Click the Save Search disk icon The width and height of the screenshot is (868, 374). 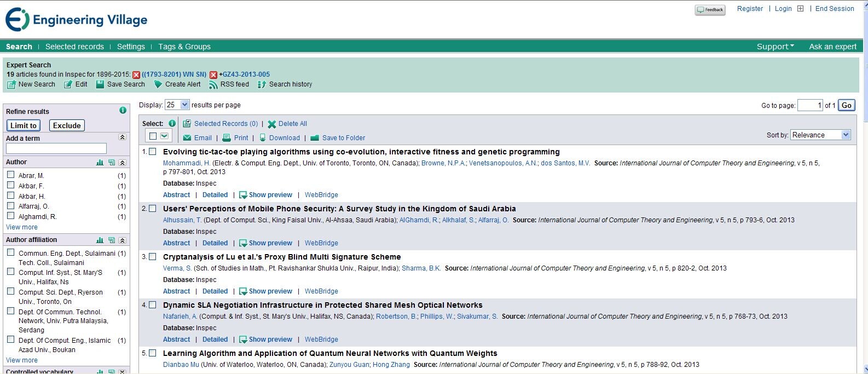coord(100,84)
